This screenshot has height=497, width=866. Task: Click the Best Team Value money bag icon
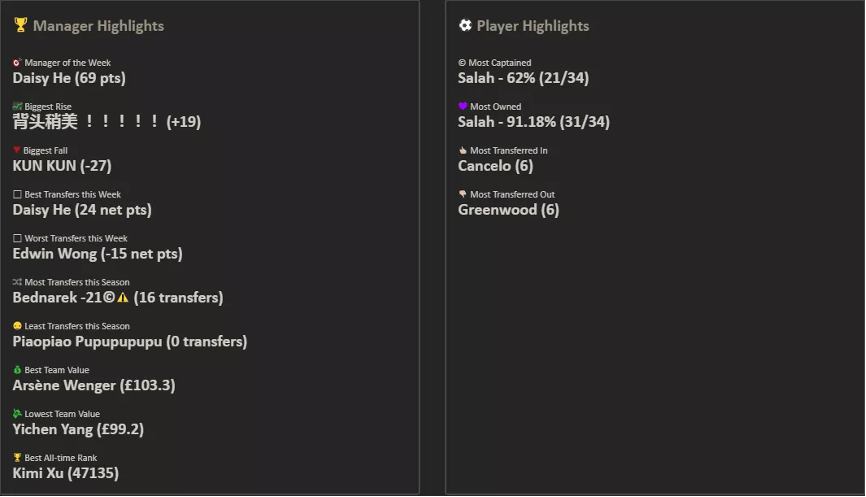tap(17, 370)
